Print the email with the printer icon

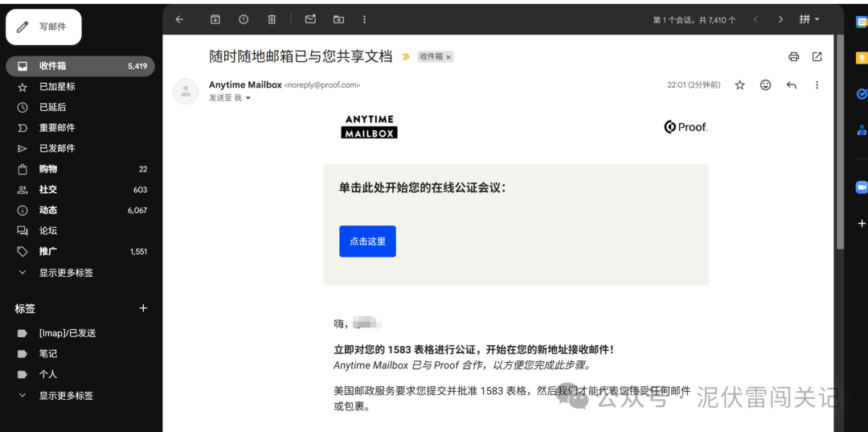794,56
